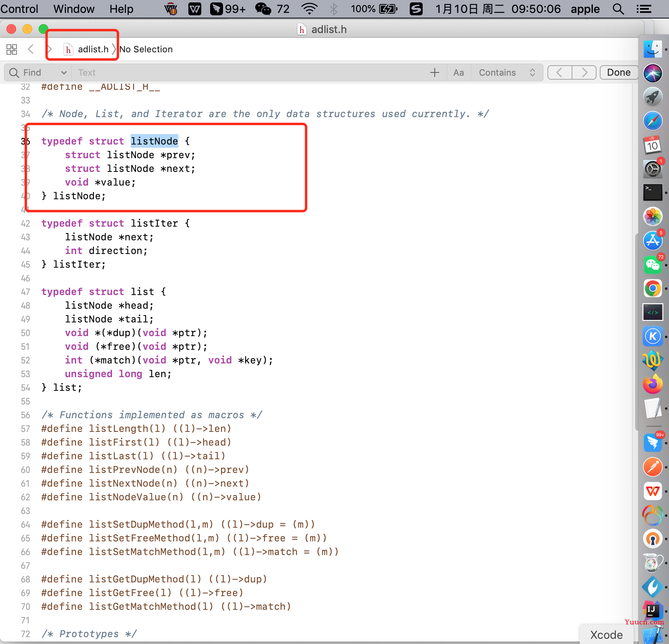Image resolution: width=669 pixels, height=644 pixels.
Task: Click the 'unsigned long len;' line
Action: pos(118,374)
